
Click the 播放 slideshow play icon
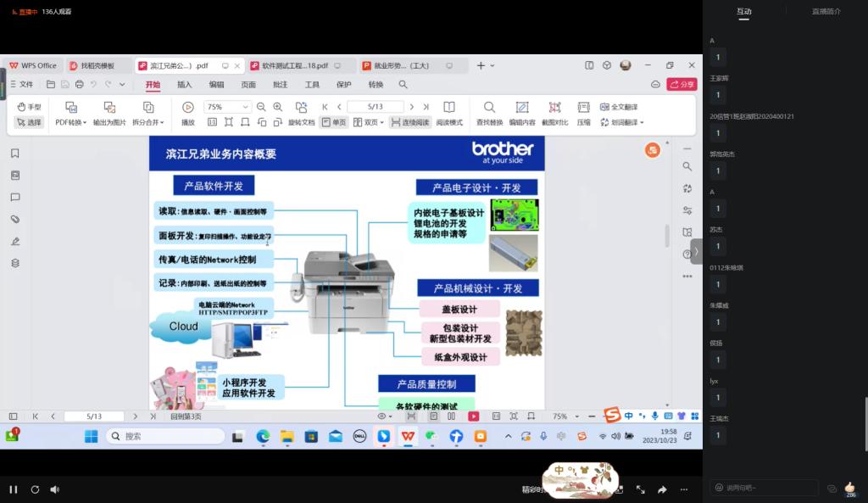click(x=188, y=108)
